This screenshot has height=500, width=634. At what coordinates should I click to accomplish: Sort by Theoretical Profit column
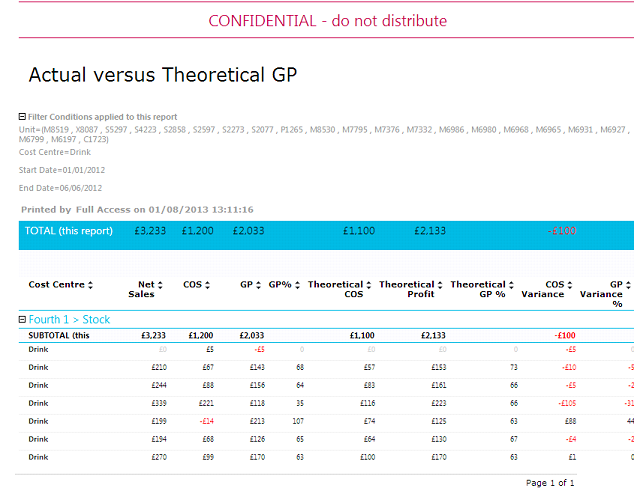(x=440, y=285)
